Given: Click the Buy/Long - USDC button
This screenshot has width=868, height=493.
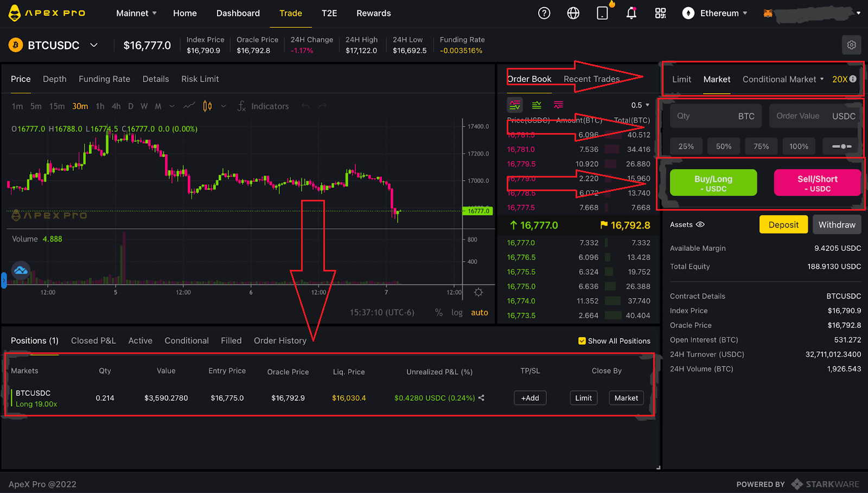Looking at the screenshot, I should pyautogui.click(x=713, y=182).
